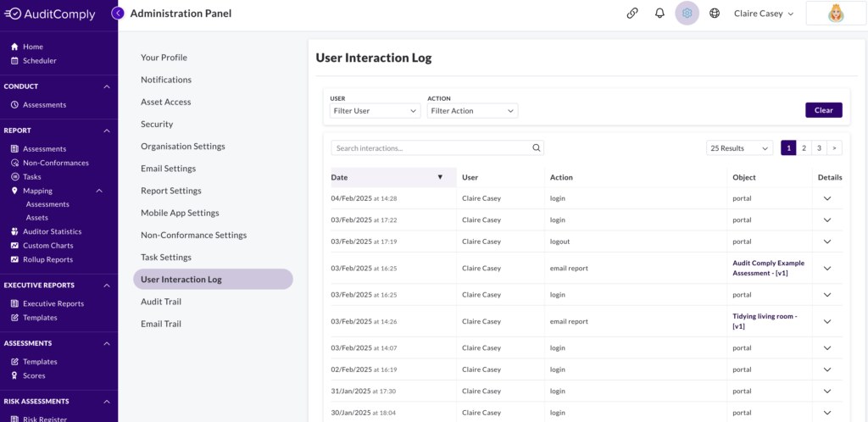Open Non-Conformances in sidebar
The width and height of the screenshot is (868, 422).
tap(50, 163)
